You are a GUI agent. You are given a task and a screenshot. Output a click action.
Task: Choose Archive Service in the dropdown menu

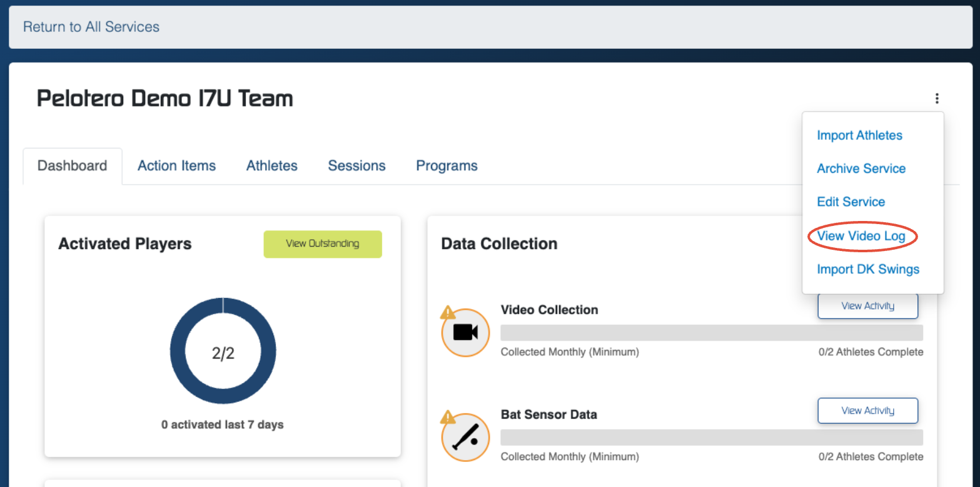pyautogui.click(x=861, y=168)
